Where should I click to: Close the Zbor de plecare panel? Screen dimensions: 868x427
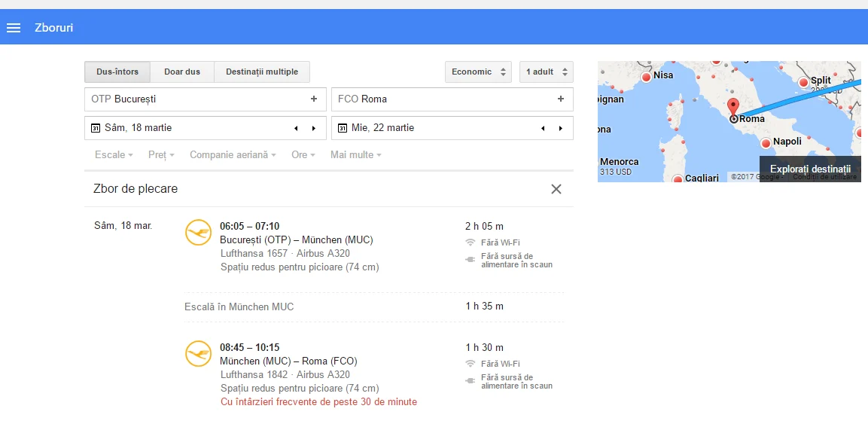click(556, 189)
